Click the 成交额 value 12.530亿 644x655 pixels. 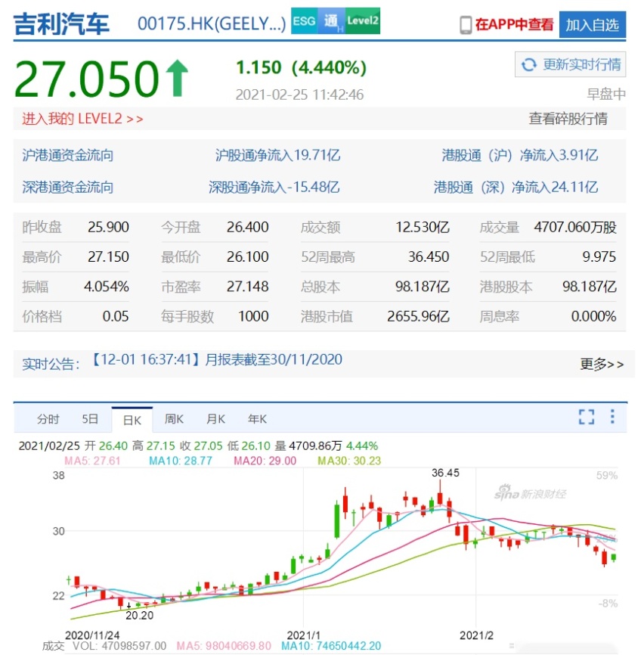pos(423,227)
